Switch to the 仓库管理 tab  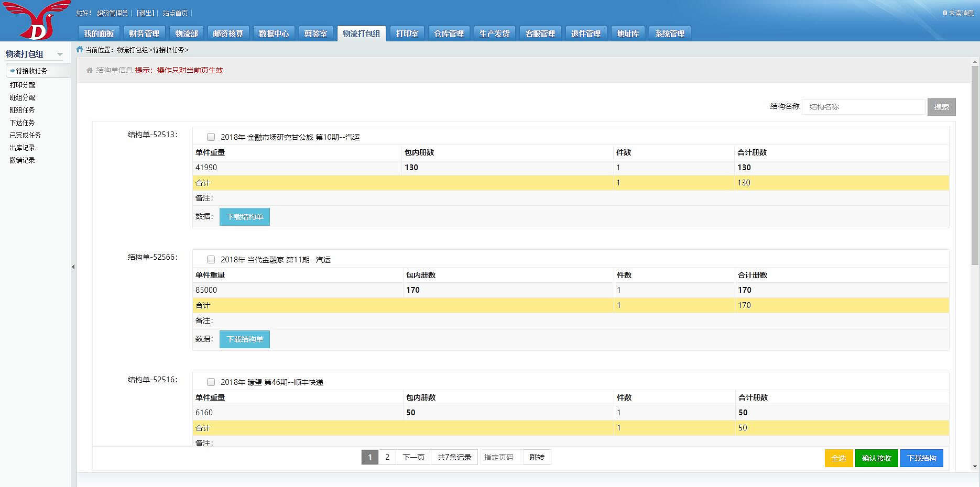(449, 34)
